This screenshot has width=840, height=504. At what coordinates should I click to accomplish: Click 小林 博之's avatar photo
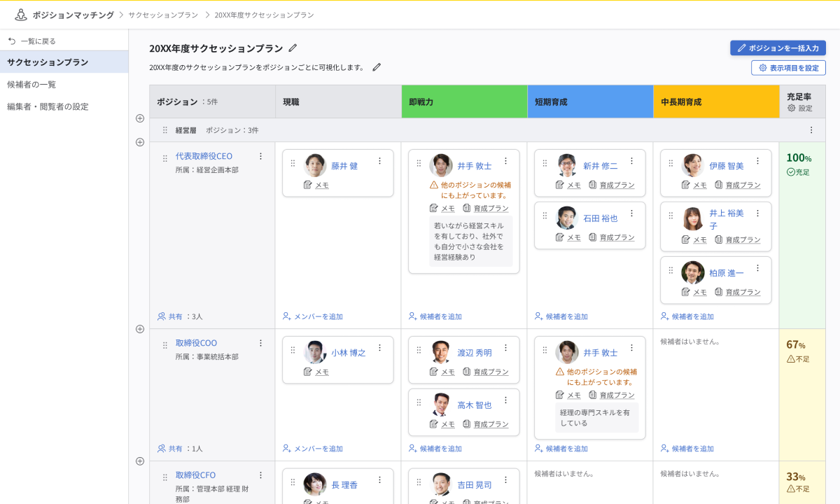click(315, 352)
